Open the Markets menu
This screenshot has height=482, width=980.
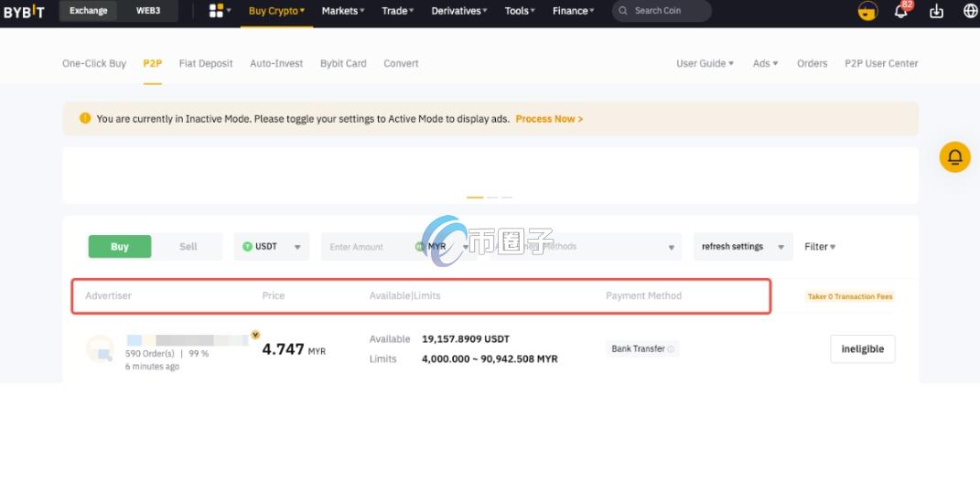coord(343,11)
